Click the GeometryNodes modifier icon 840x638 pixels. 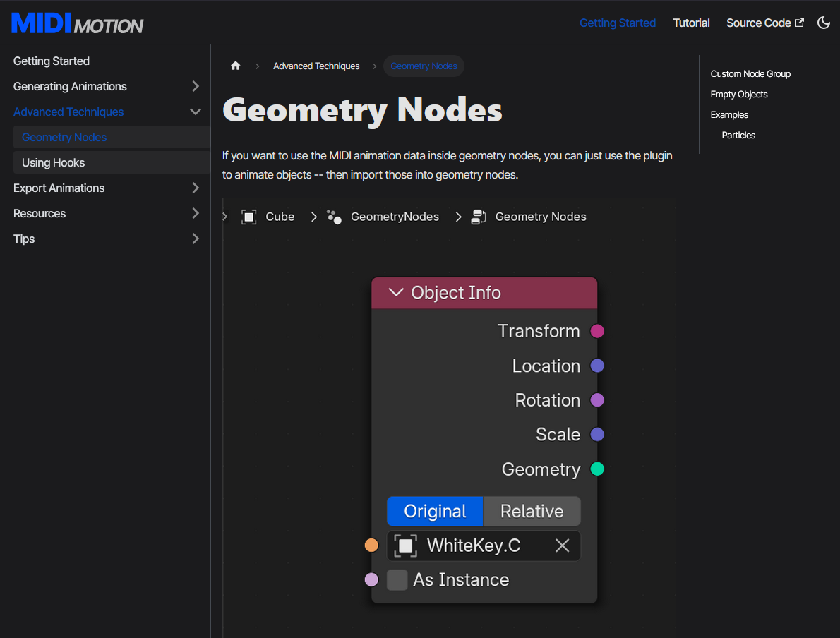[x=334, y=217]
